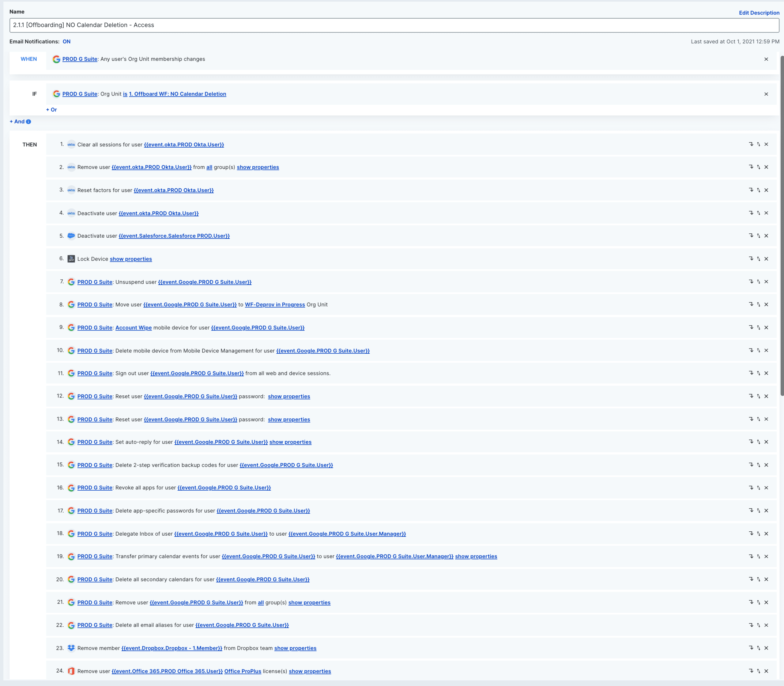This screenshot has height=686, width=784.
Task: Click the Office 365 icon on step 24
Action: (71, 671)
